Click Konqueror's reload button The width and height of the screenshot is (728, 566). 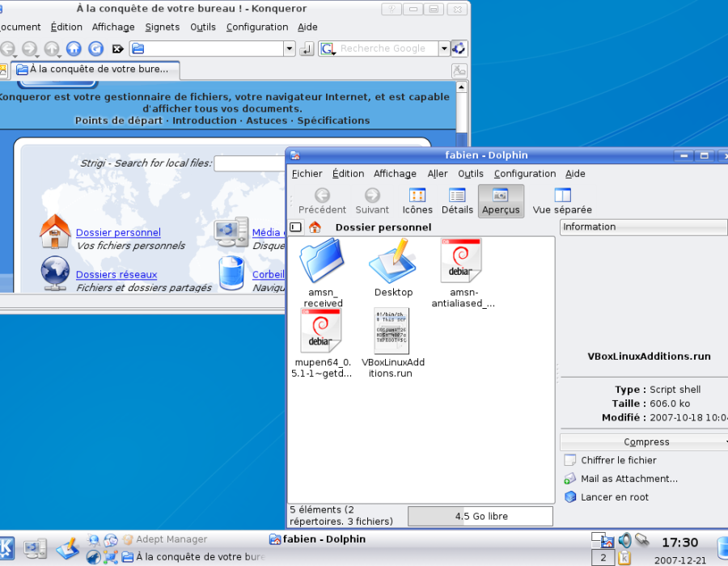(x=95, y=49)
